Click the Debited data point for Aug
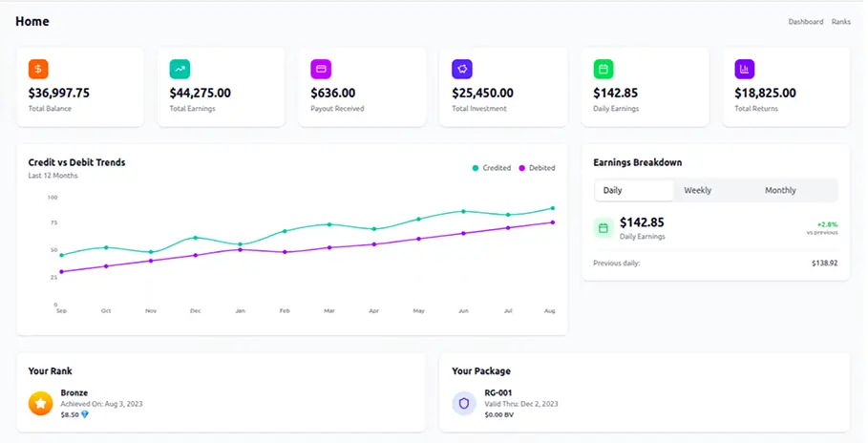This screenshot has height=443, width=868. coord(553,222)
